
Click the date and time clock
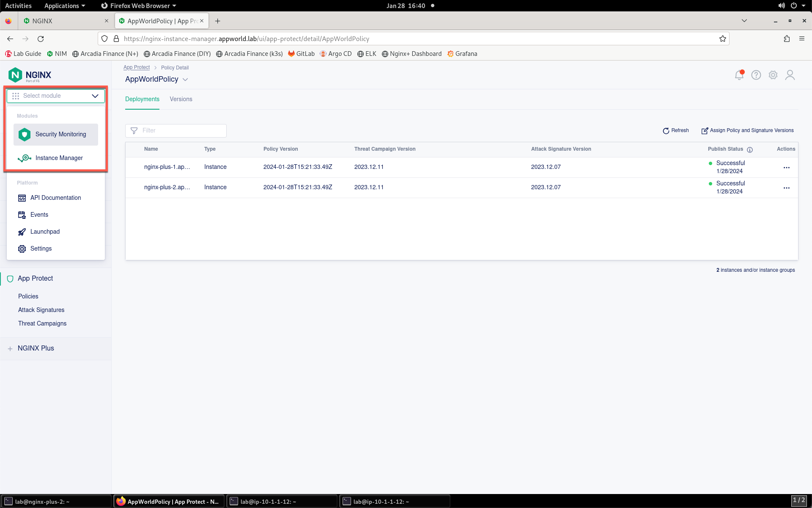(406, 6)
